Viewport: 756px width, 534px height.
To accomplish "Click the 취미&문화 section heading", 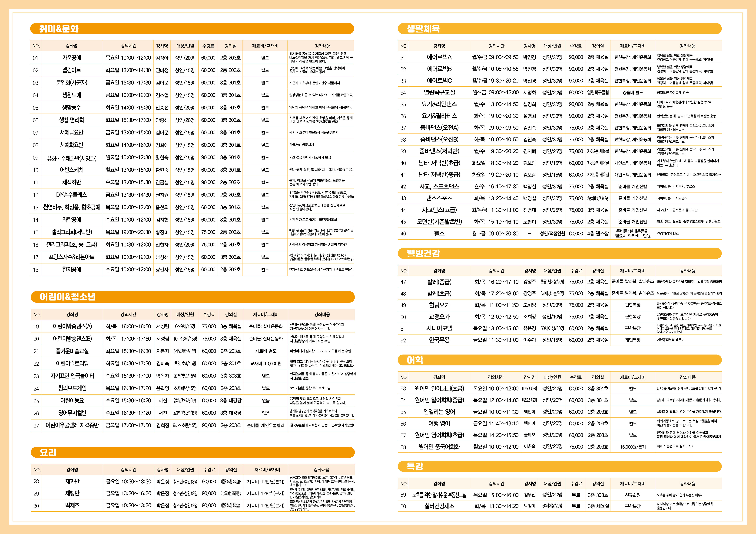I will click(x=59, y=29).
